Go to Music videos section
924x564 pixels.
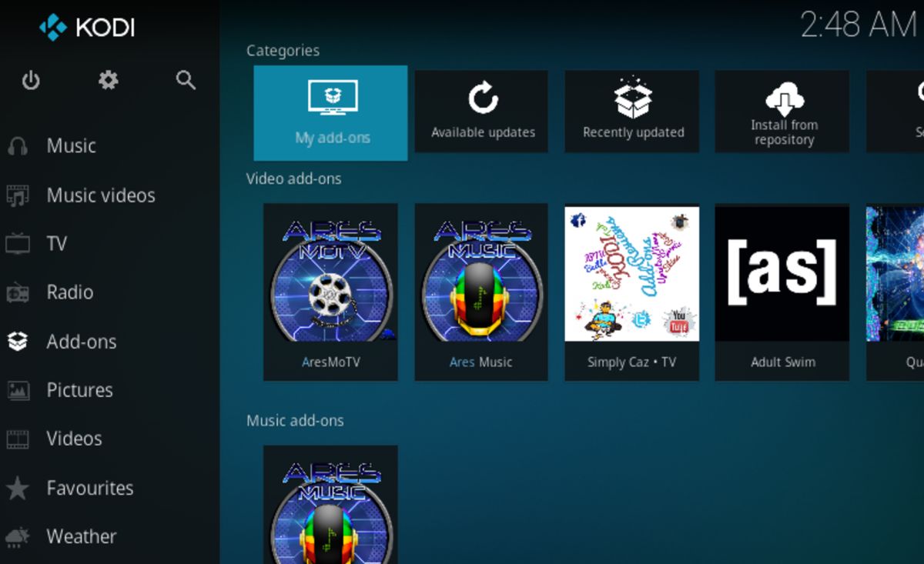pos(101,195)
